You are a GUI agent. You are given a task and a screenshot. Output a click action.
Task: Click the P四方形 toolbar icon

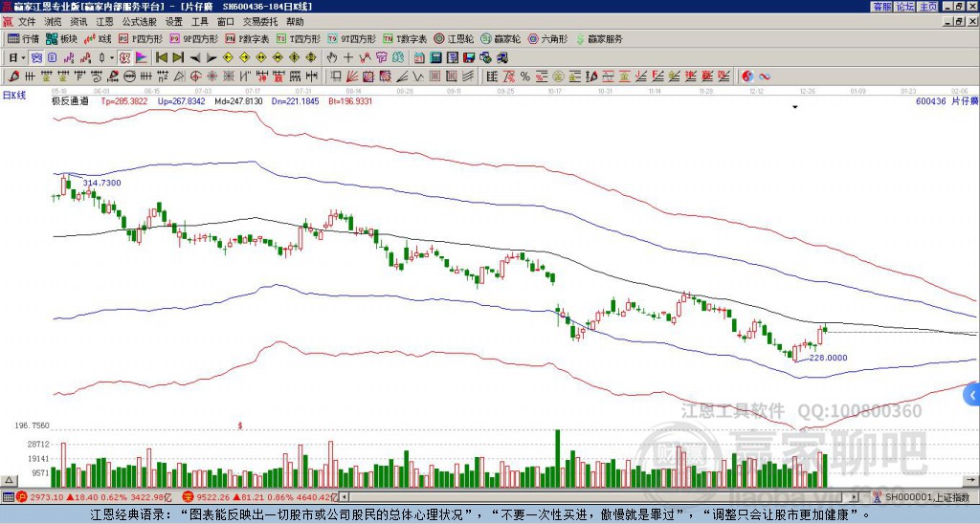click(141, 38)
